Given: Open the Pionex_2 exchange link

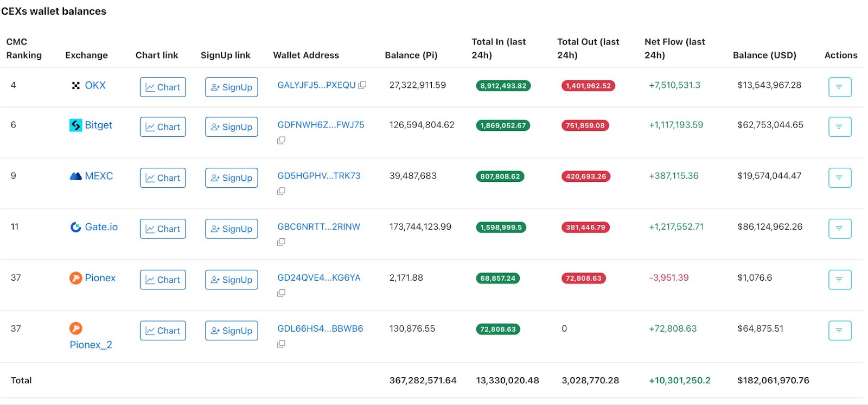Looking at the screenshot, I should click(91, 345).
